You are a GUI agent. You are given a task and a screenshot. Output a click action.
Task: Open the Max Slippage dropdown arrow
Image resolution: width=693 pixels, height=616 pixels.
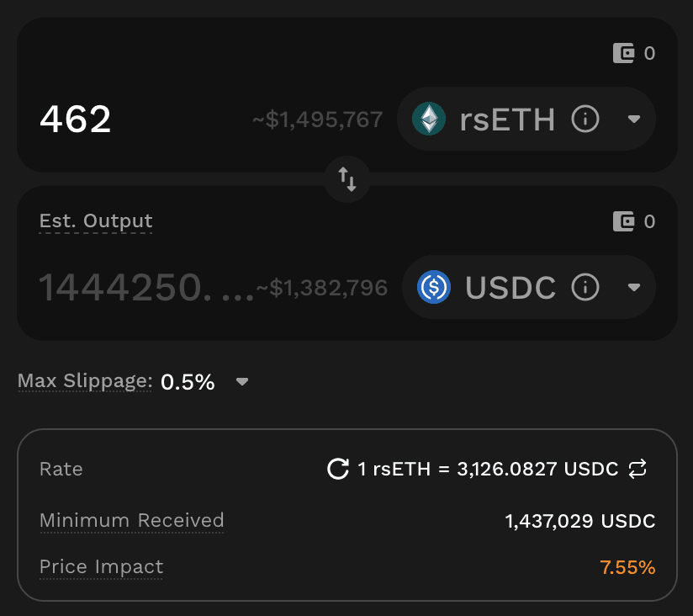coord(242,382)
